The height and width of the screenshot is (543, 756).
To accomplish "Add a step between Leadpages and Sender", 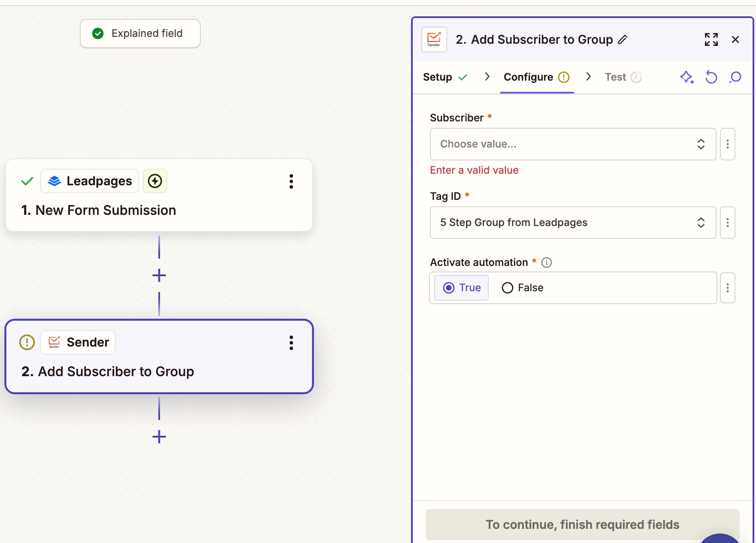I will (x=159, y=275).
